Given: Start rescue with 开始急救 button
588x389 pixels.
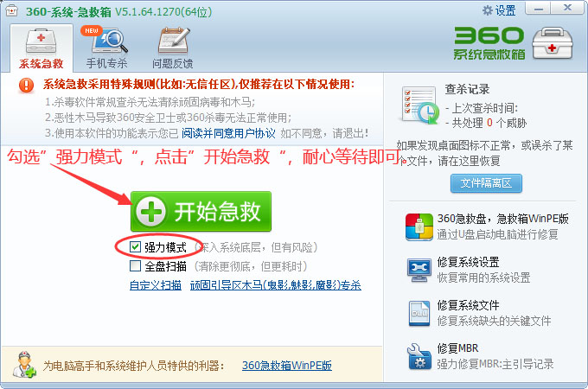Looking at the screenshot, I should coord(201,212).
